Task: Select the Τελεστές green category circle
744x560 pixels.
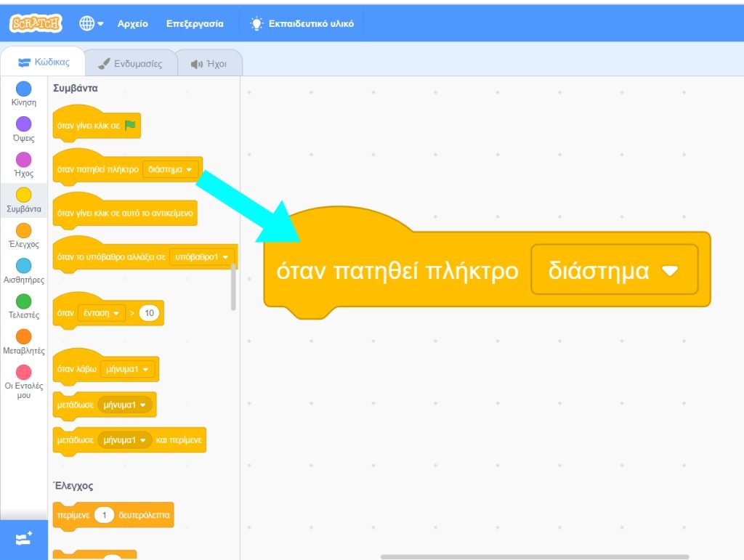Action: click(24, 301)
